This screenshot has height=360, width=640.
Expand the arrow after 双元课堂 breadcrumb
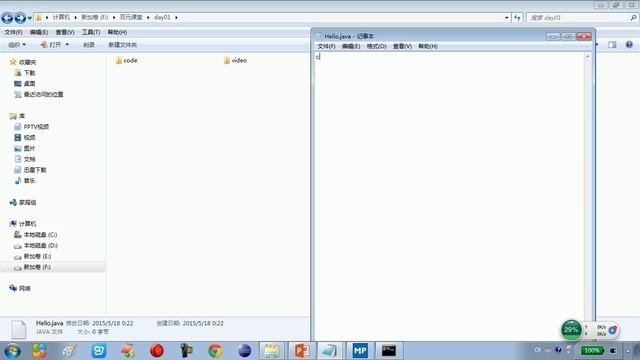pyautogui.click(x=148, y=18)
